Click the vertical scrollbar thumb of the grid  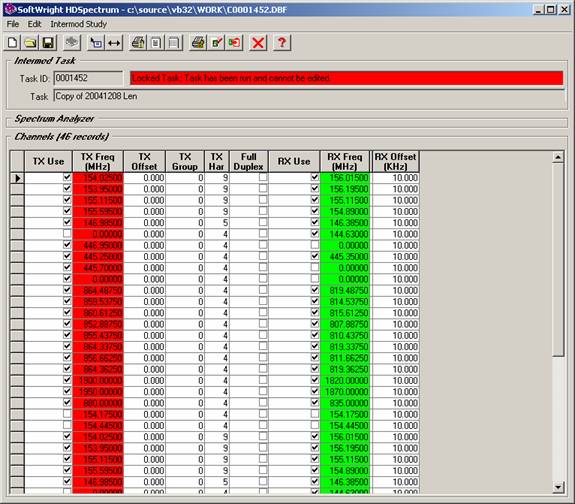[x=558, y=260]
